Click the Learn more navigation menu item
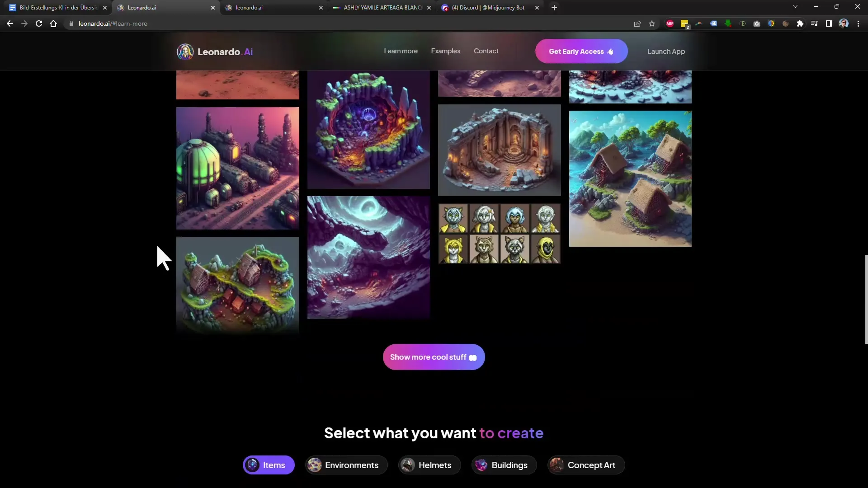Viewport: 868px width, 488px height. (x=400, y=51)
